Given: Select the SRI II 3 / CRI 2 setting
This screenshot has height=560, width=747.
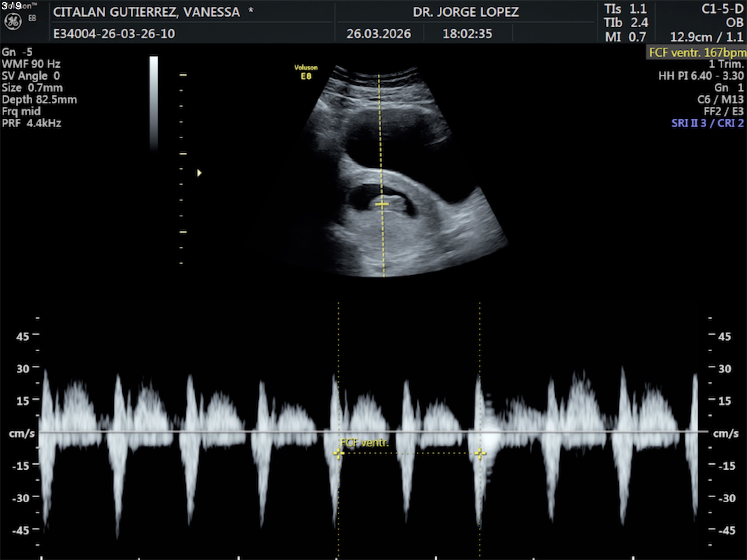Looking at the screenshot, I should 708,123.
